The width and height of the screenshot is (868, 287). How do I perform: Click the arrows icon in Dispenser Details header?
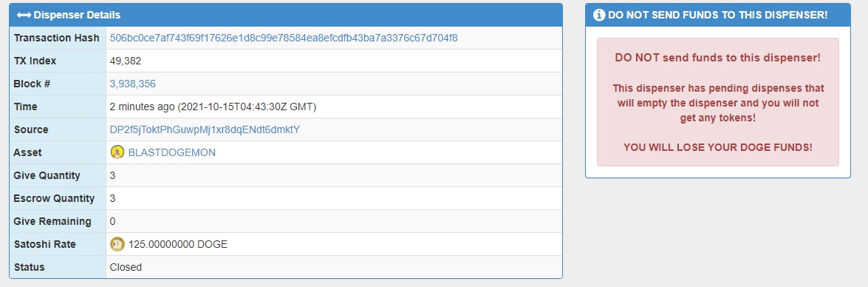24,15
